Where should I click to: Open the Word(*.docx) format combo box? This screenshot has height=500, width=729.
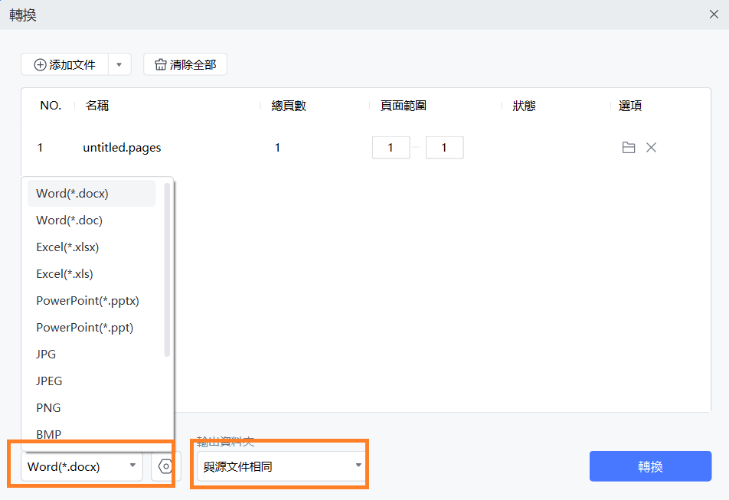pyautogui.click(x=82, y=466)
